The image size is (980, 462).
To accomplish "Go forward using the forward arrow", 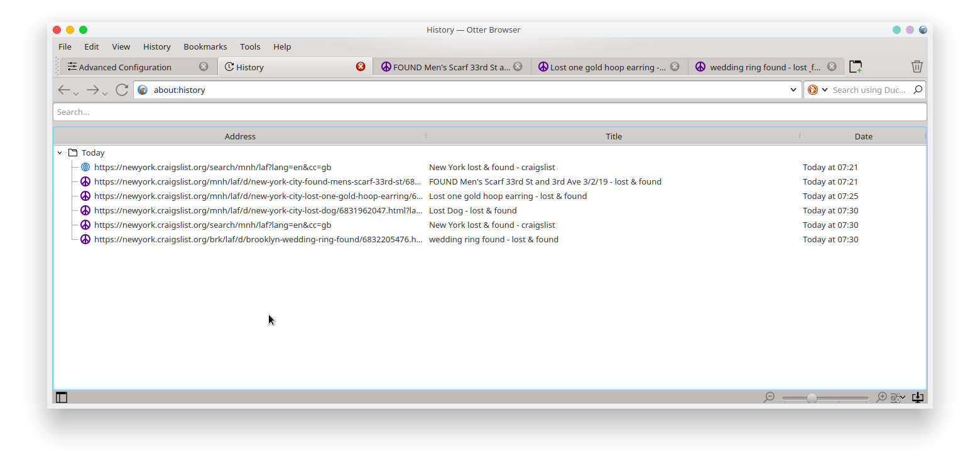I will (92, 90).
